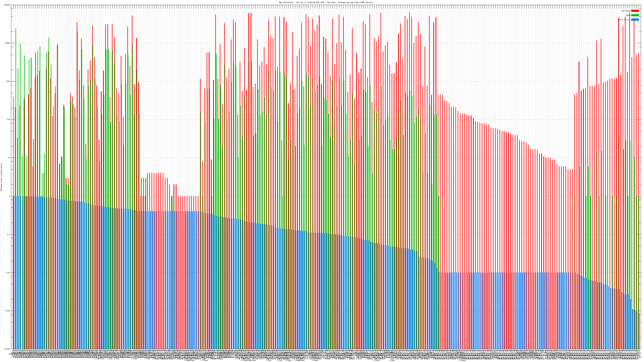Screen dimensions: 644x362
Task: Click the 1000 y-axis tick label
Action: 8,81
